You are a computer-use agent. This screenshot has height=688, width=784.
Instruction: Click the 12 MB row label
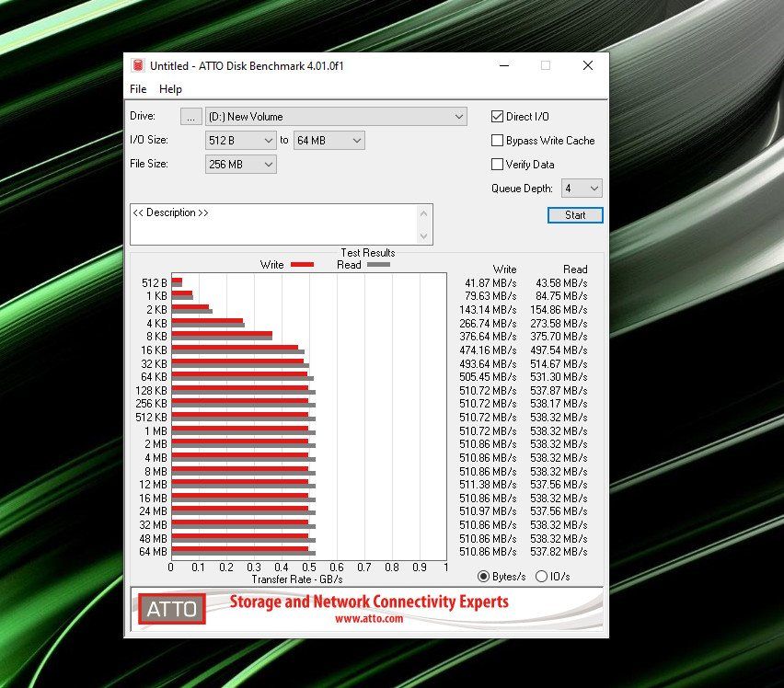(153, 485)
